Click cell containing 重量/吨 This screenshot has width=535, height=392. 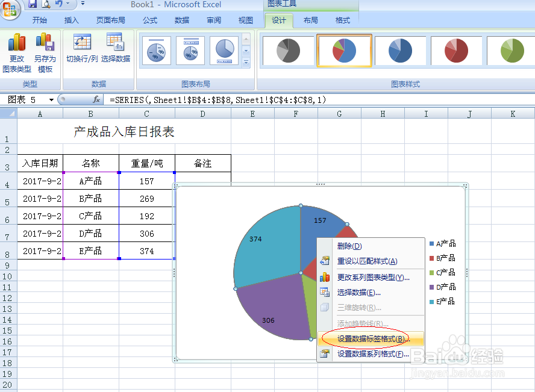[147, 163]
